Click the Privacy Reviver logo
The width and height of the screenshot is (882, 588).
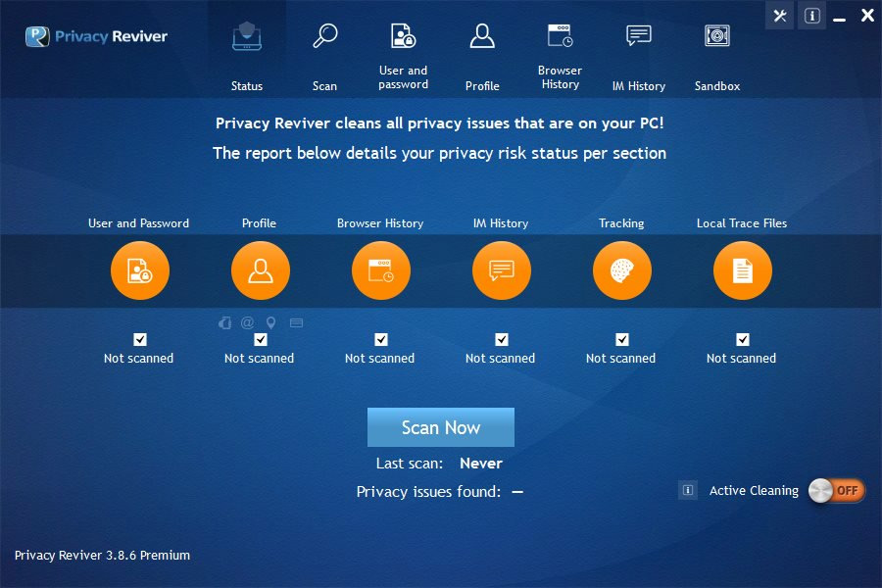96,36
